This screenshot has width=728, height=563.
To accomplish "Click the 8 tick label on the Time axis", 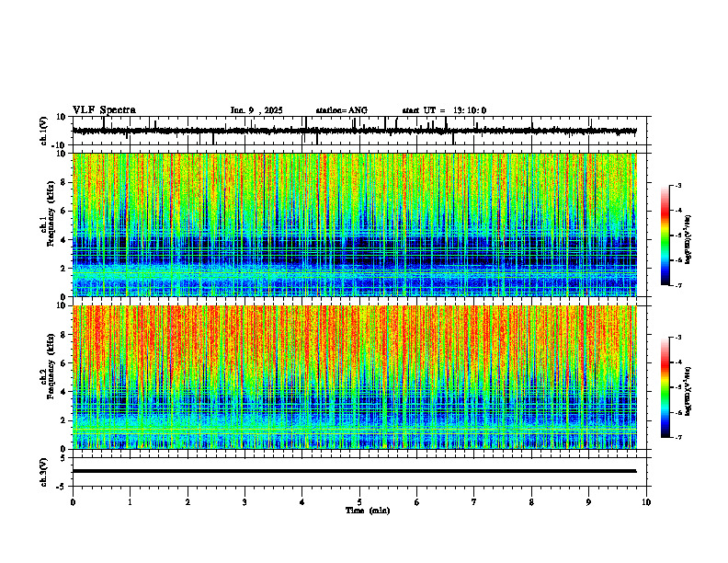I will point(531,502).
